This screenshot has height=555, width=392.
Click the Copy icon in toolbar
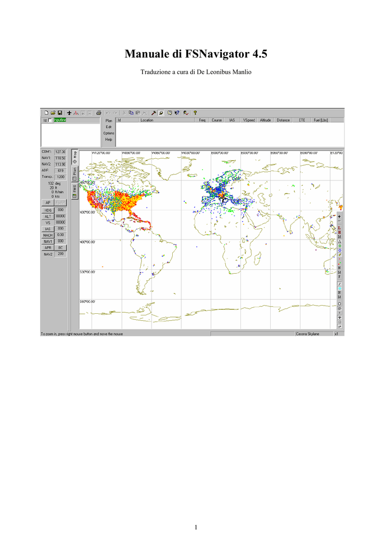[x=131, y=113]
